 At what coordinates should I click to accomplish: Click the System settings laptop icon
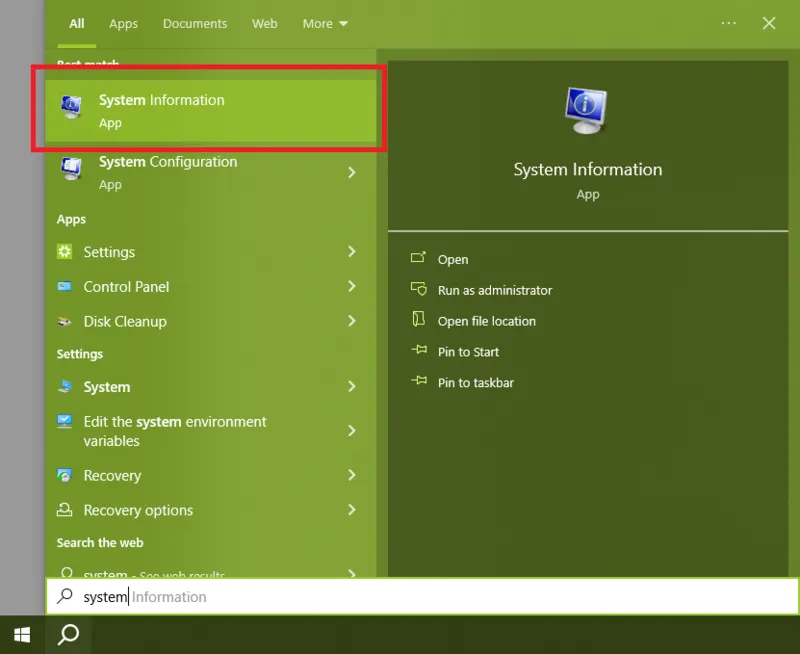point(64,386)
